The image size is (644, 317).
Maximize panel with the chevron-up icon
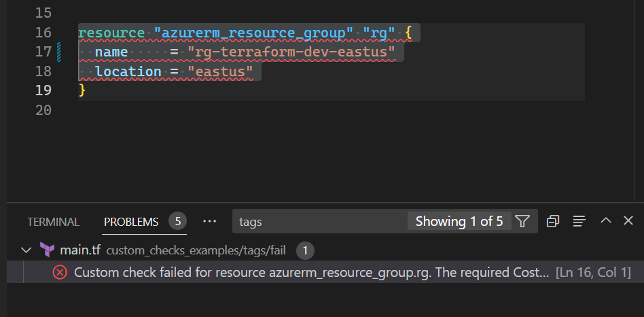point(606,220)
